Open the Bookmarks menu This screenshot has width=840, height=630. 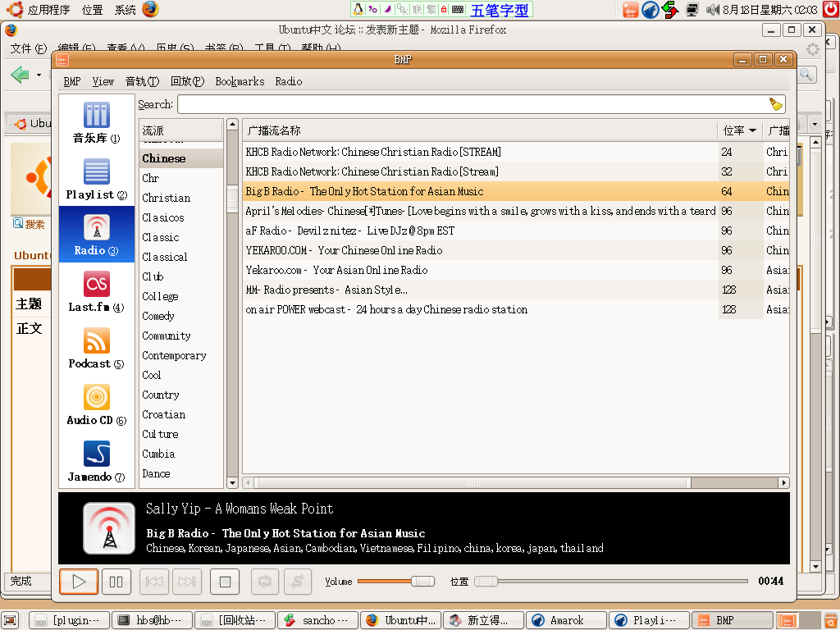coord(240,81)
